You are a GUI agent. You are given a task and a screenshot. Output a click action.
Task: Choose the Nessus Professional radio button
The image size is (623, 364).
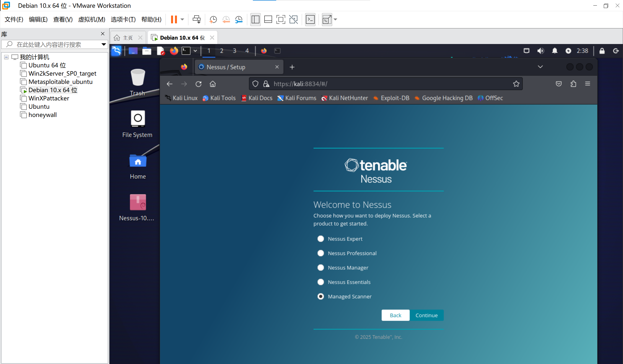(321, 253)
